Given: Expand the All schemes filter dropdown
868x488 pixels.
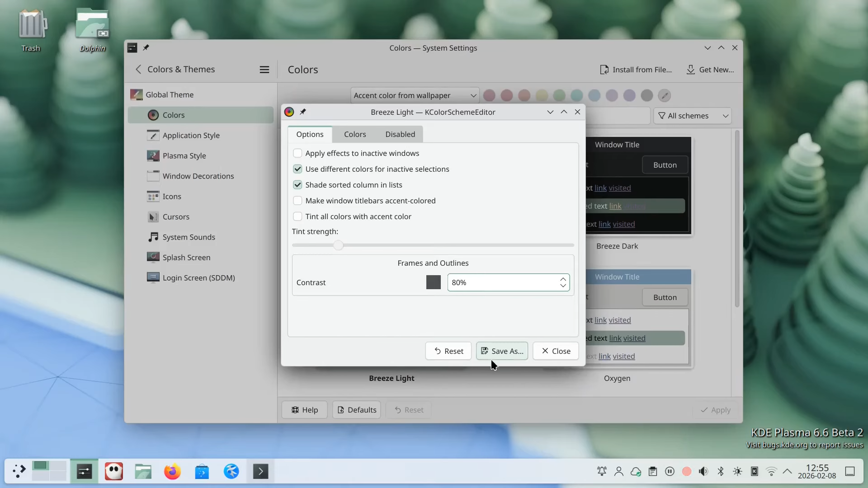Looking at the screenshot, I should (692, 116).
